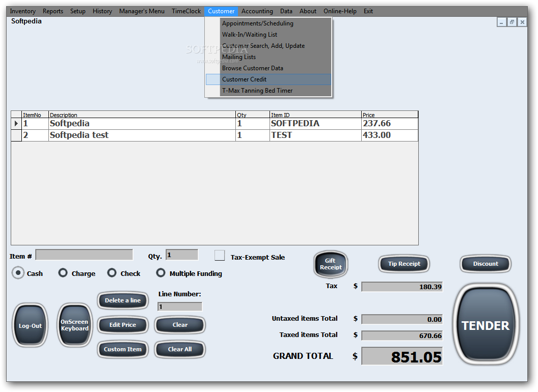Click the Delete a line button
Image resolution: width=538 pixels, height=392 pixels.
(x=123, y=300)
